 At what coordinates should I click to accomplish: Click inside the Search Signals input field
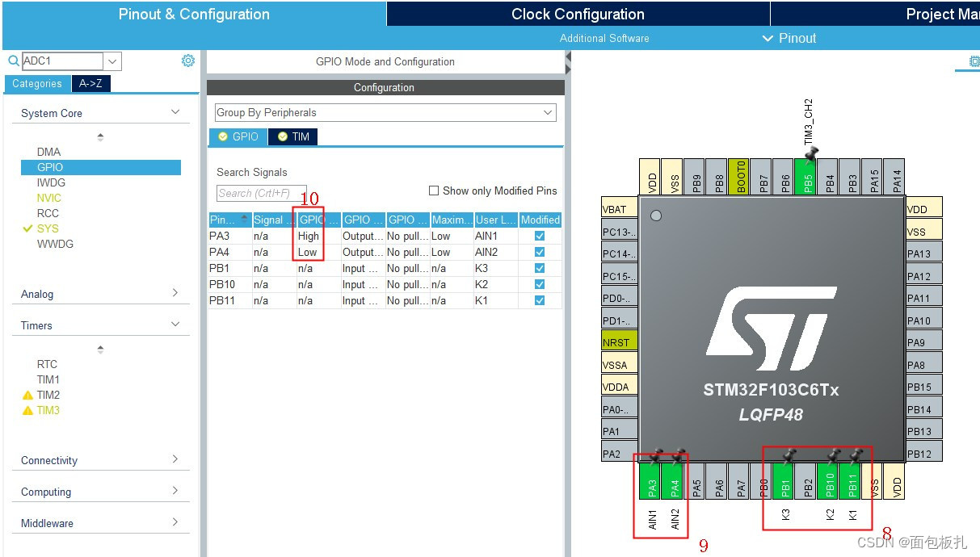coord(261,193)
